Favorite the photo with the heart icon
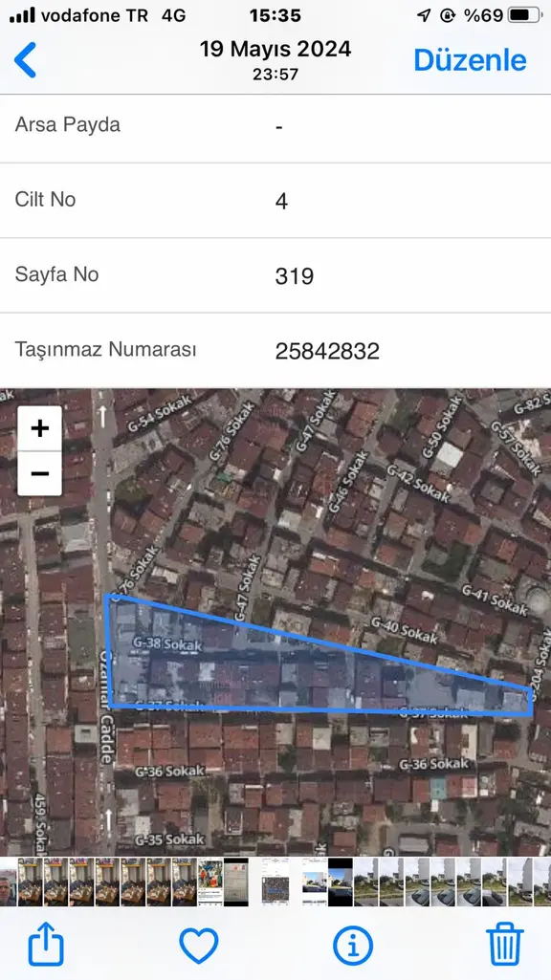The width and height of the screenshot is (551, 980). pos(199,945)
